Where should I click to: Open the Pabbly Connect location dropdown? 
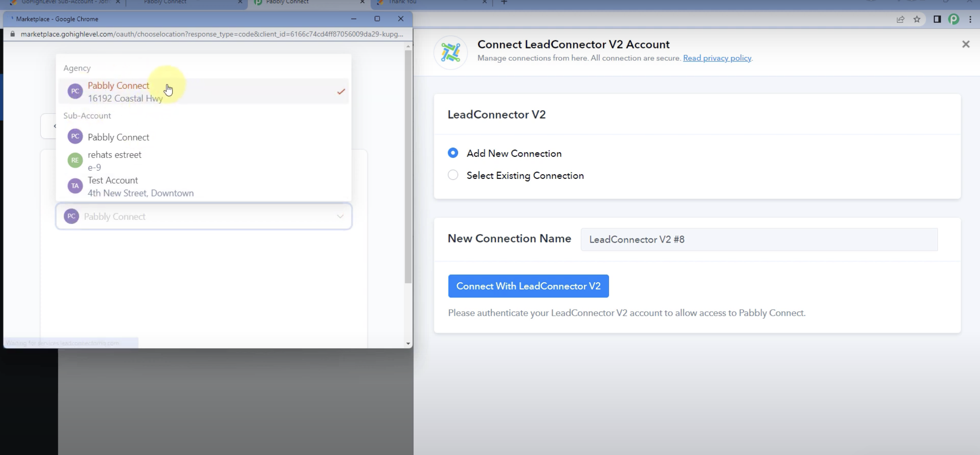pos(203,216)
